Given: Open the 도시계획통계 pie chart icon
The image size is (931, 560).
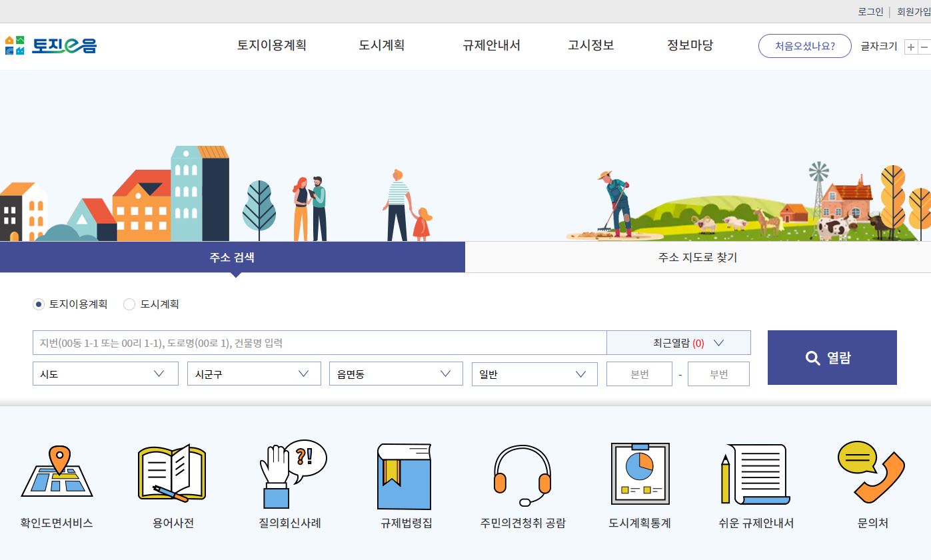Looking at the screenshot, I should pyautogui.click(x=640, y=473).
